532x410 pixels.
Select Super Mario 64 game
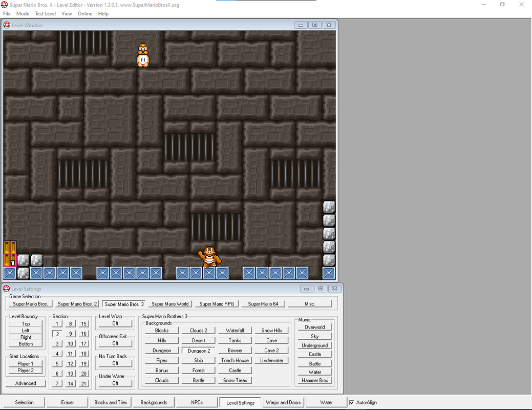click(263, 304)
